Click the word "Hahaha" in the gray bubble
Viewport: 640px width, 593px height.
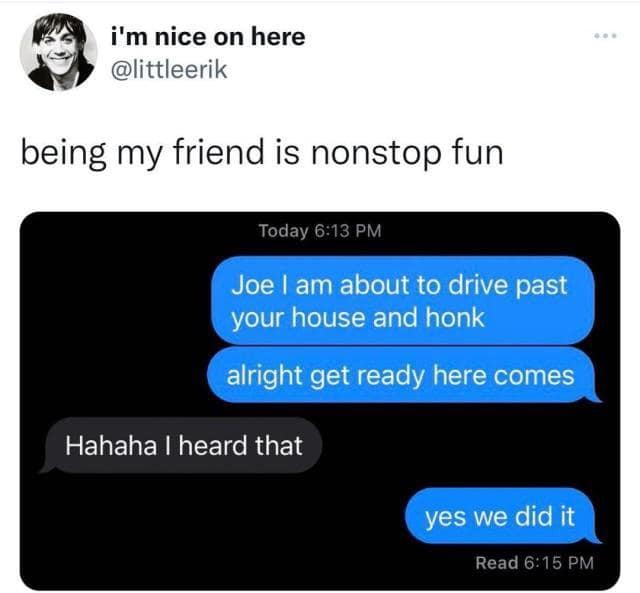click(111, 445)
